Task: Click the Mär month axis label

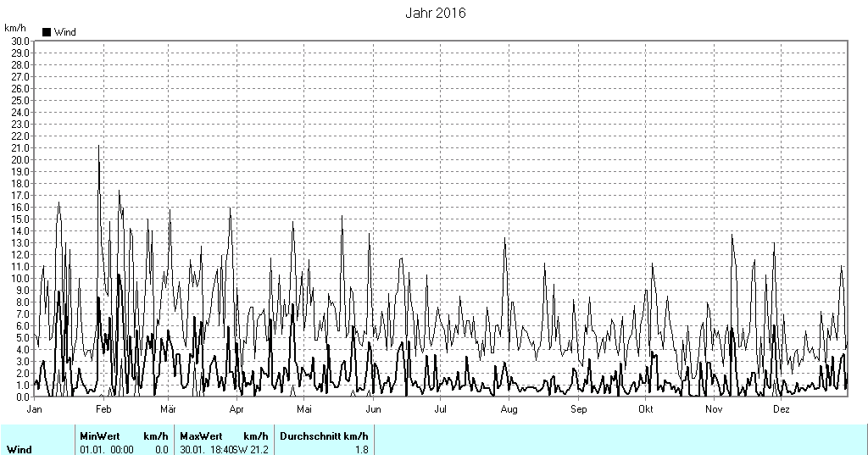Action: click(x=167, y=409)
